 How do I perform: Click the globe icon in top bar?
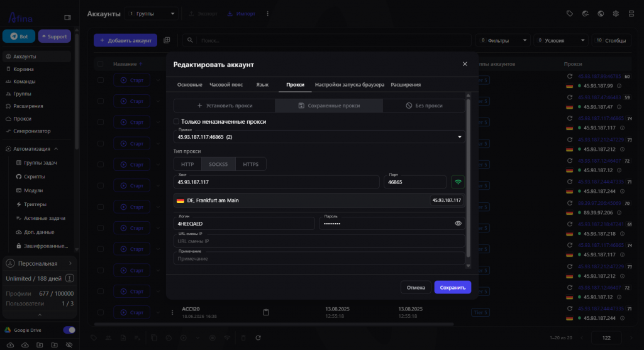coord(601,14)
